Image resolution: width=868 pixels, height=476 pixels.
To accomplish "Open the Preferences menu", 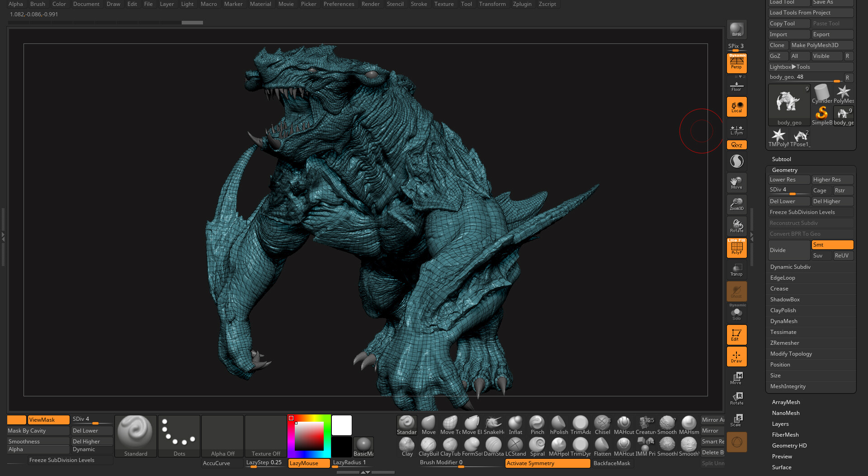I will point(339,4).
